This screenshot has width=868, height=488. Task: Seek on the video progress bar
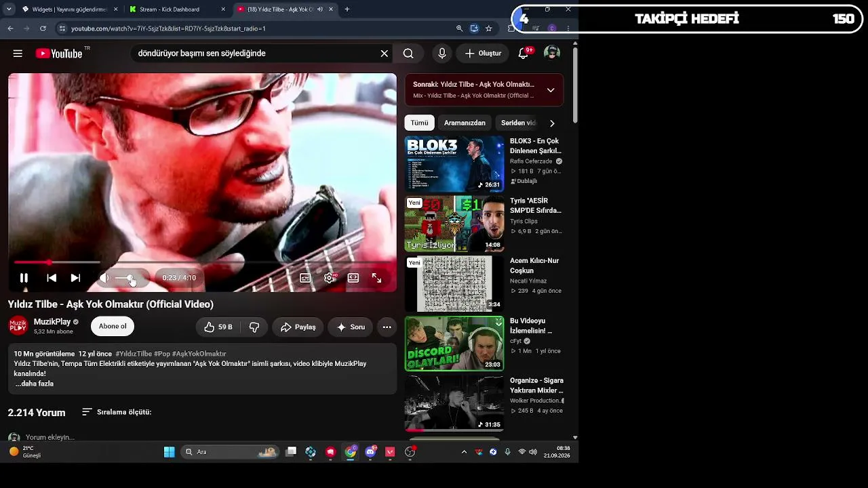point(202,262)
